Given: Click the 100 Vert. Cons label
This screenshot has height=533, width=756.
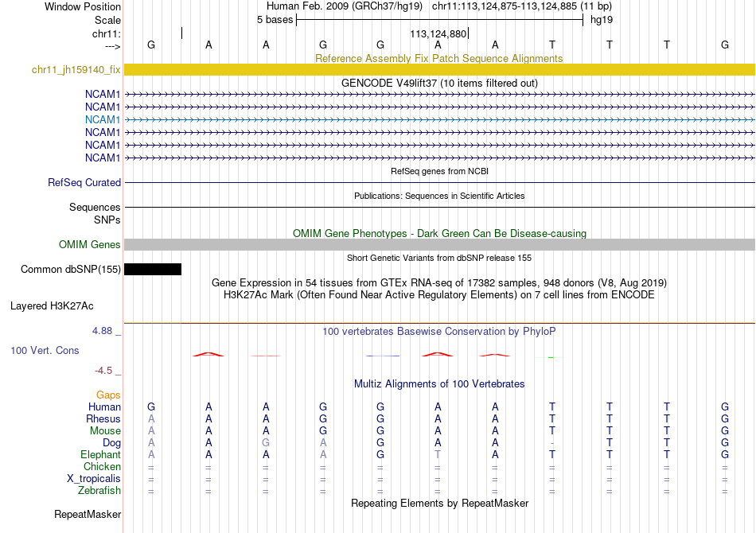Looking at the screenshot, I should pyautogui.click(x=45, y=350).
